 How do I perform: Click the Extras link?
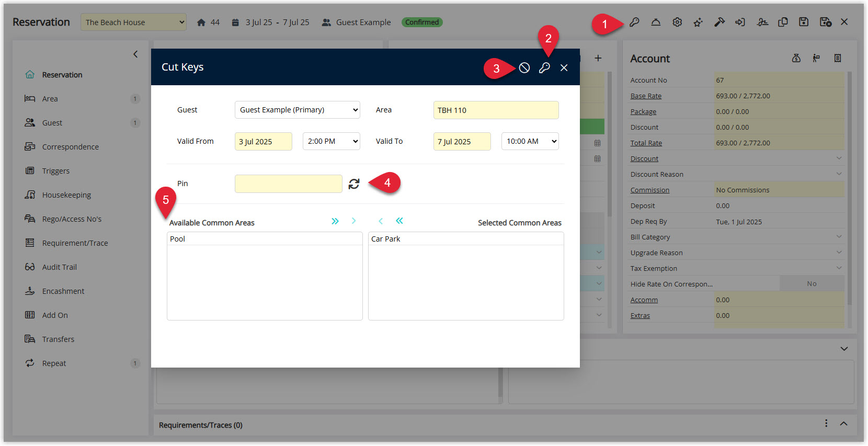640,315
